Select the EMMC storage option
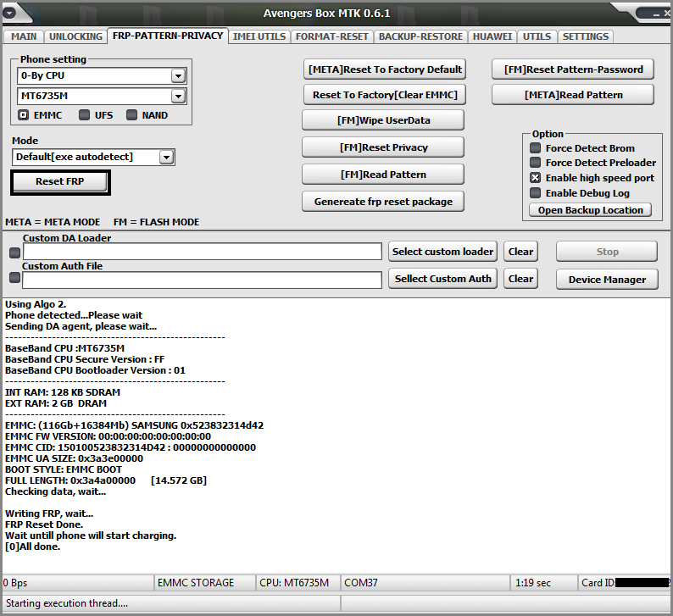 (x=24, y=115)
